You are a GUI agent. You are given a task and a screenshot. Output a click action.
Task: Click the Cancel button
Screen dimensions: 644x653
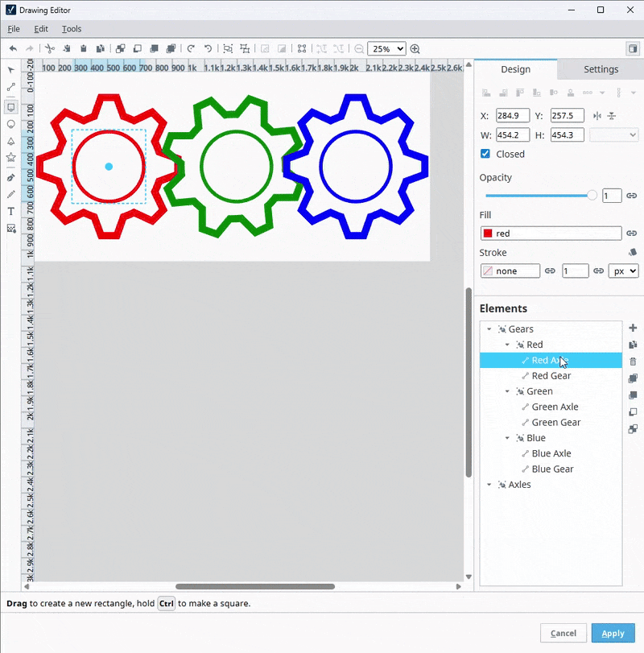pos(563,634)
